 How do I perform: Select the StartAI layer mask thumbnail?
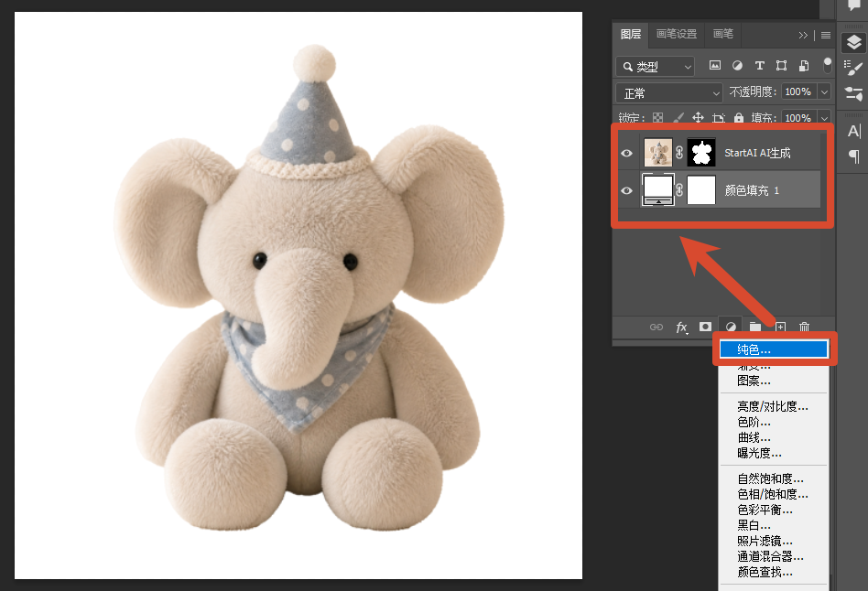coord(700,152)
